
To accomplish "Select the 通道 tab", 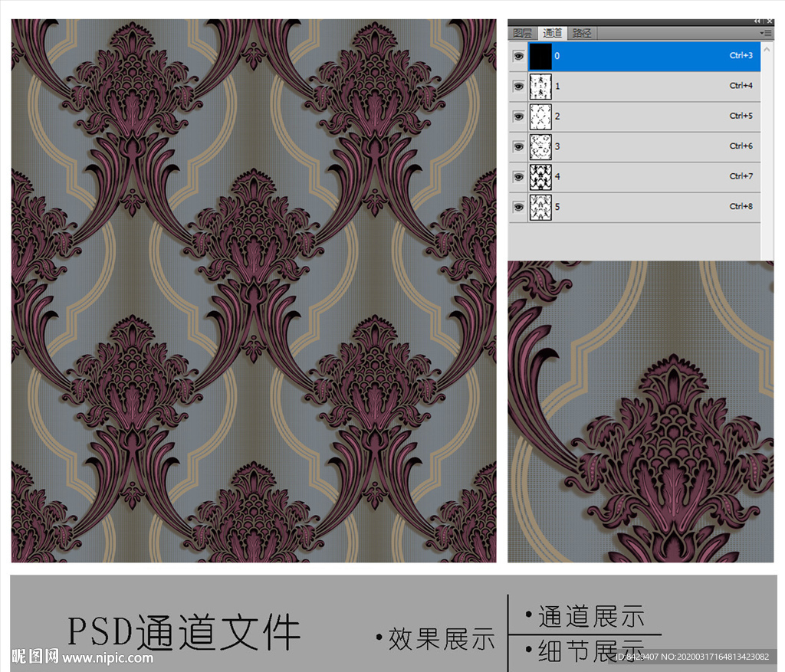I will 552,33.
